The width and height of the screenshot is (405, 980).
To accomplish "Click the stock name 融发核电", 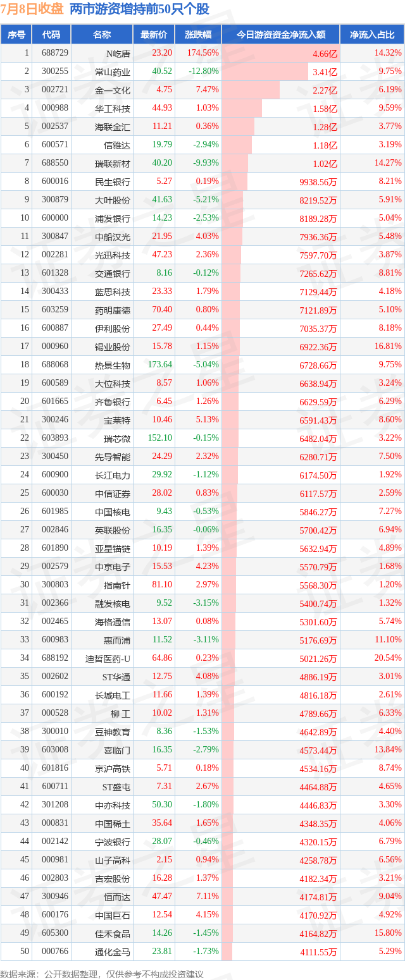I will (x=113, y=603).
